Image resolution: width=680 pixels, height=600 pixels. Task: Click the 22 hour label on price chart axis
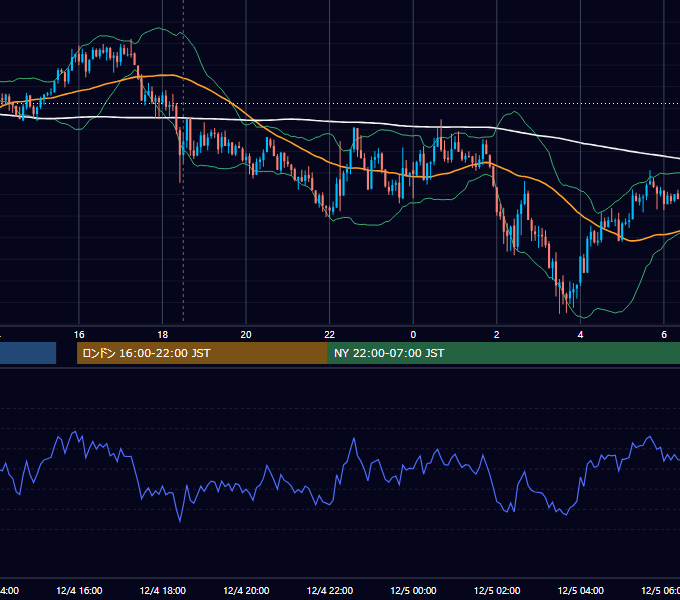pyautogui.click(x=330, y=335)
